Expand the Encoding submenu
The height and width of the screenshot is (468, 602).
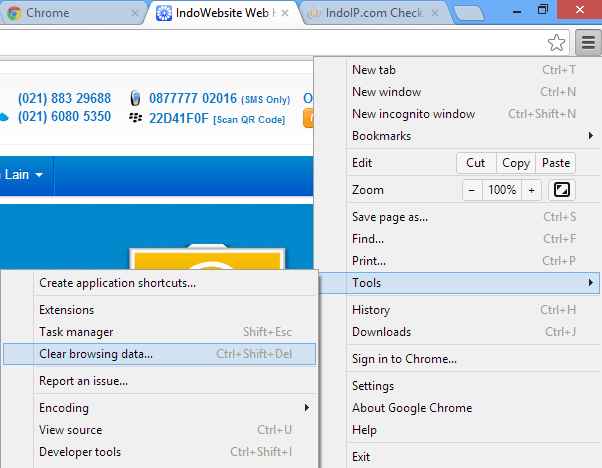point(160,408)
